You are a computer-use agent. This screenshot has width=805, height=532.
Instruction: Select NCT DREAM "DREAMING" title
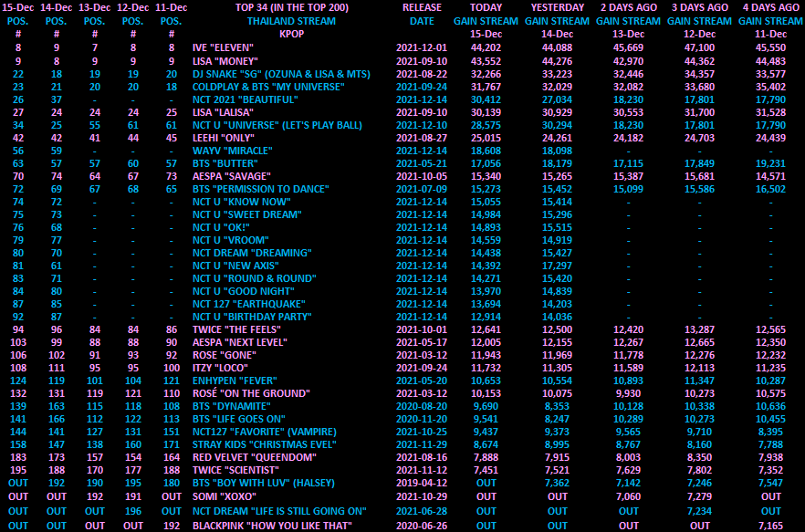click(x=252, y=253)
